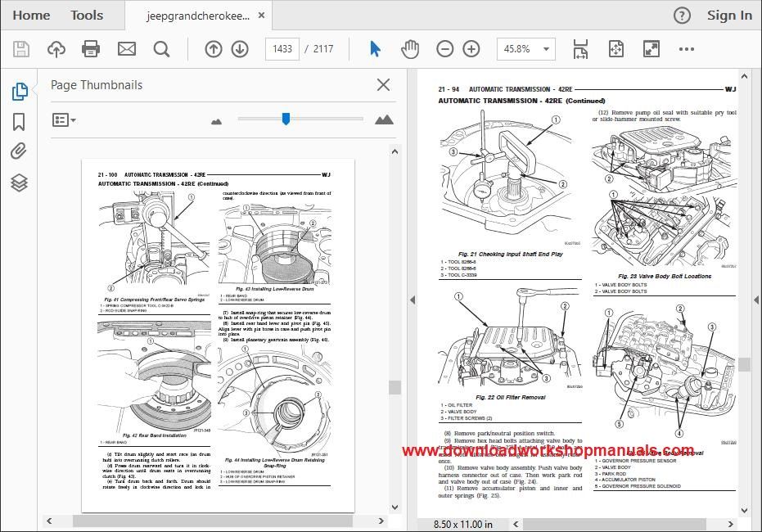Close the jeepgrandcherokee document tab

click(261, 16)
